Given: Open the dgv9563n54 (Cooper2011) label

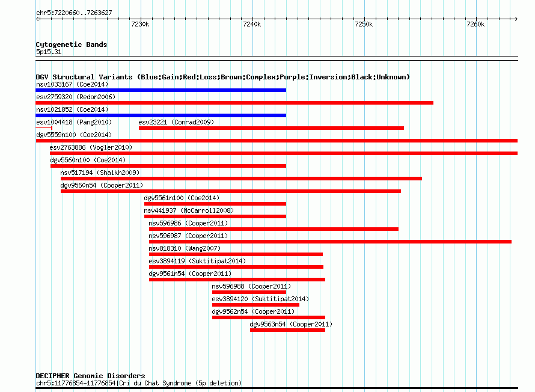Looking at the screenshot, I should tap(291, 324).
